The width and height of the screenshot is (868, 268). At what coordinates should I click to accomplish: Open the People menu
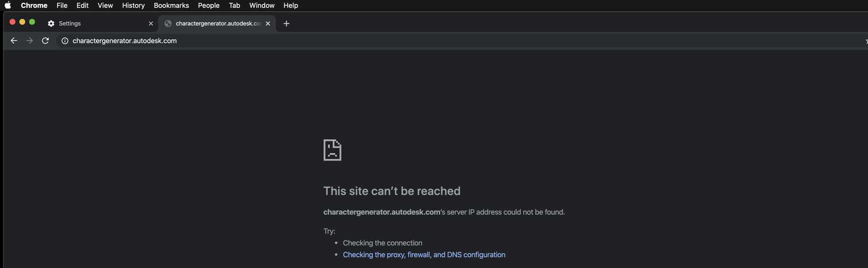[x=208, y=5]
